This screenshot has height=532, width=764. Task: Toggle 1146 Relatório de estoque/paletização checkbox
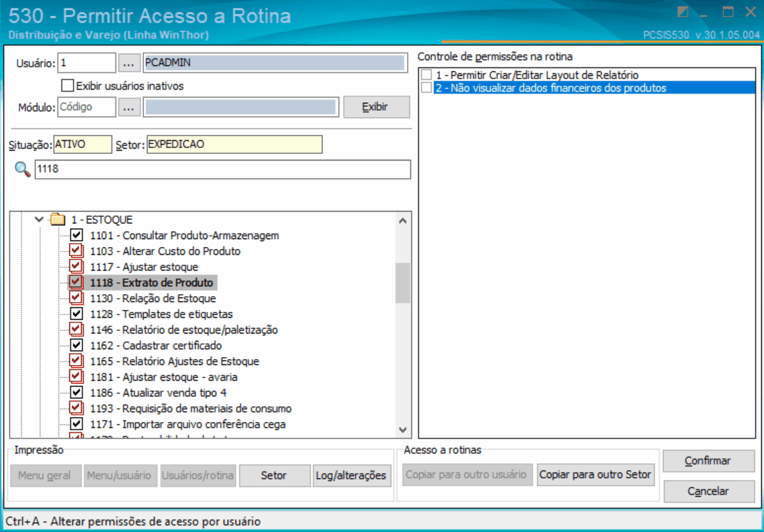coord(76,330)
